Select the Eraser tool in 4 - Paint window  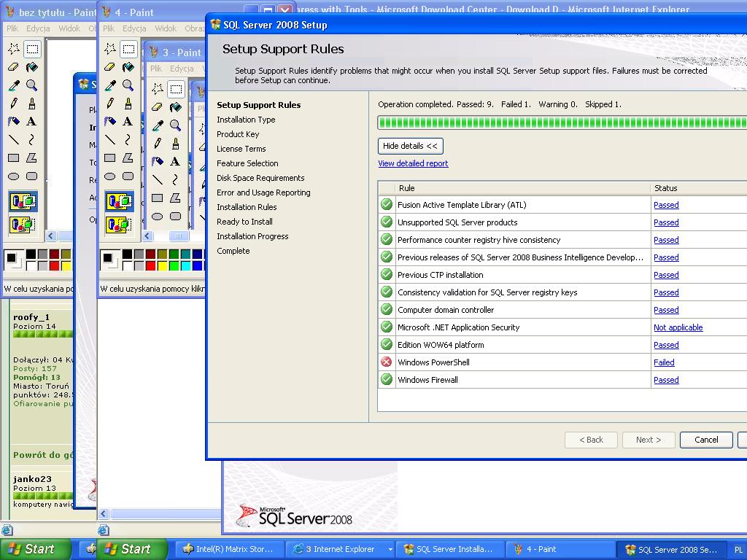click(110, 67)
